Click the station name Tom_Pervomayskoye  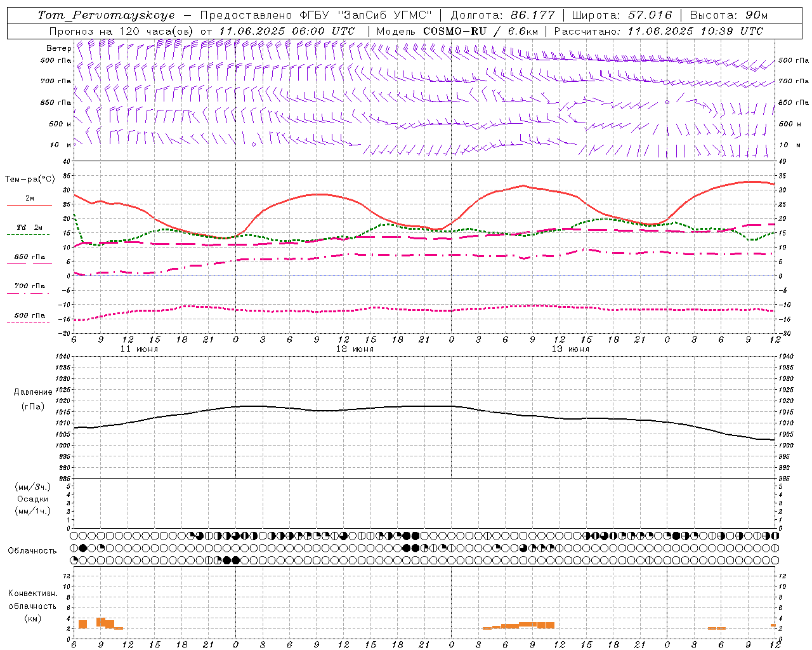pyautogui.click(x=106, y=15)
